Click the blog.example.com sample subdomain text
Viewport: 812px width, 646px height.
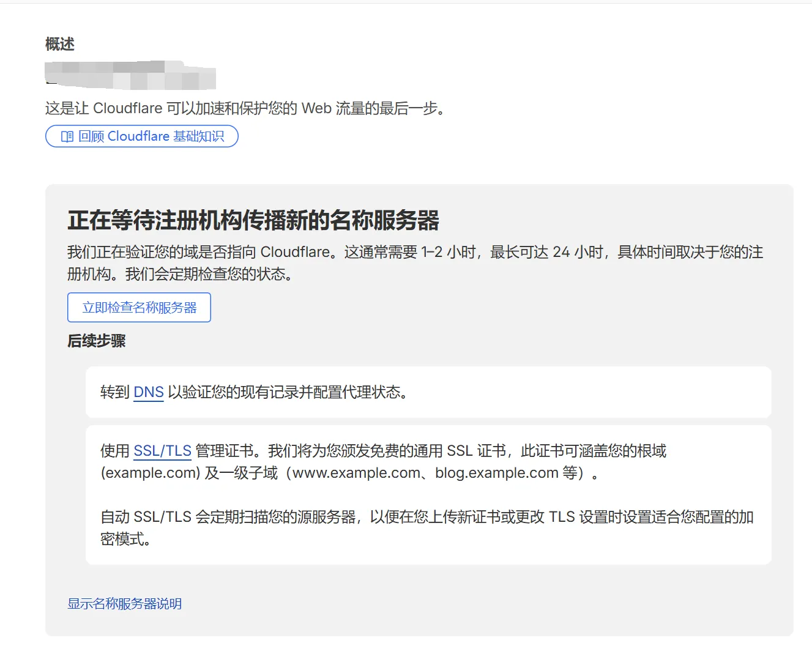(x=496, y=473)
